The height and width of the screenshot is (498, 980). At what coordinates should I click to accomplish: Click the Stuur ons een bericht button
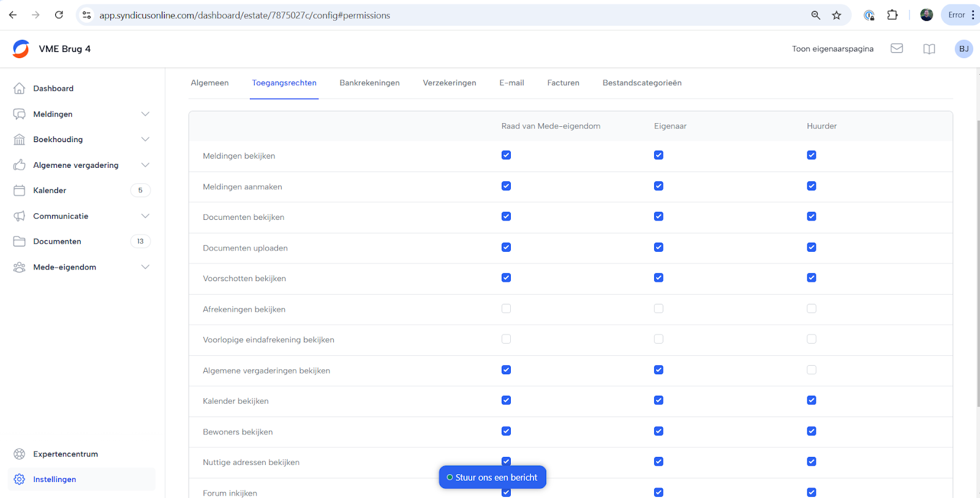tap(492, 477)
